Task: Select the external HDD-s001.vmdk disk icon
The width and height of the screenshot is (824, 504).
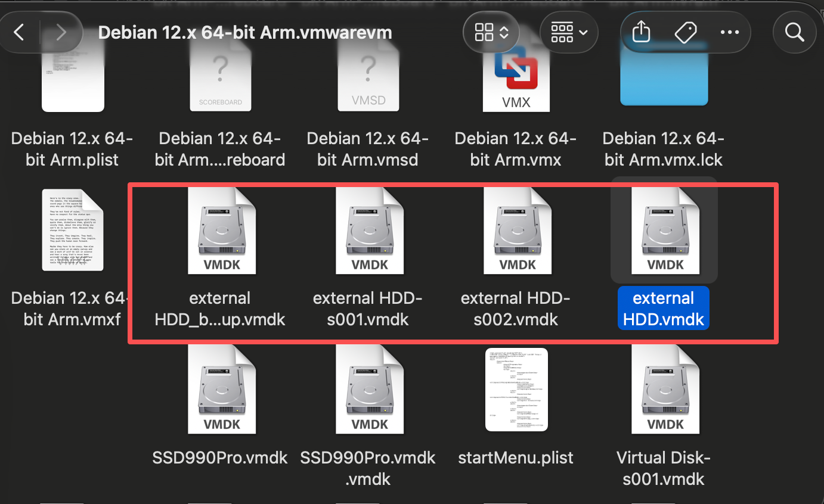Action: pos(370,231)
